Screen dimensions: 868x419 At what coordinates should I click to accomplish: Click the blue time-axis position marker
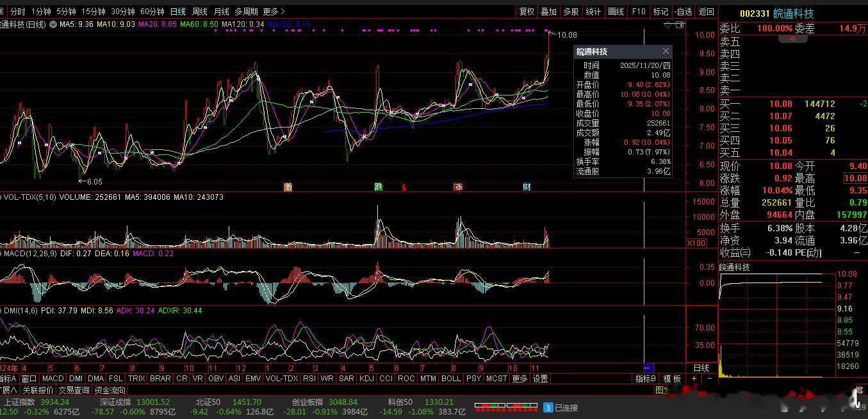[648, 368]
